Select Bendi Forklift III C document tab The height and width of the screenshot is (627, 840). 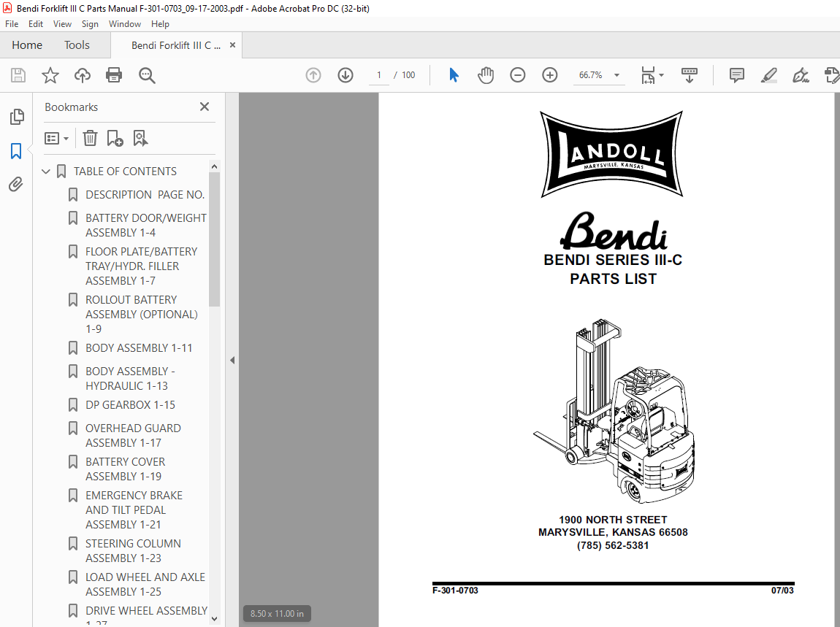click(176, 45)
